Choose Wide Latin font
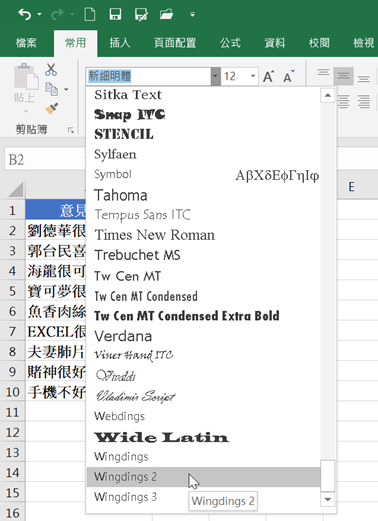Image resolution: width=378 pixels, height=521 pixels. (203, 437)
